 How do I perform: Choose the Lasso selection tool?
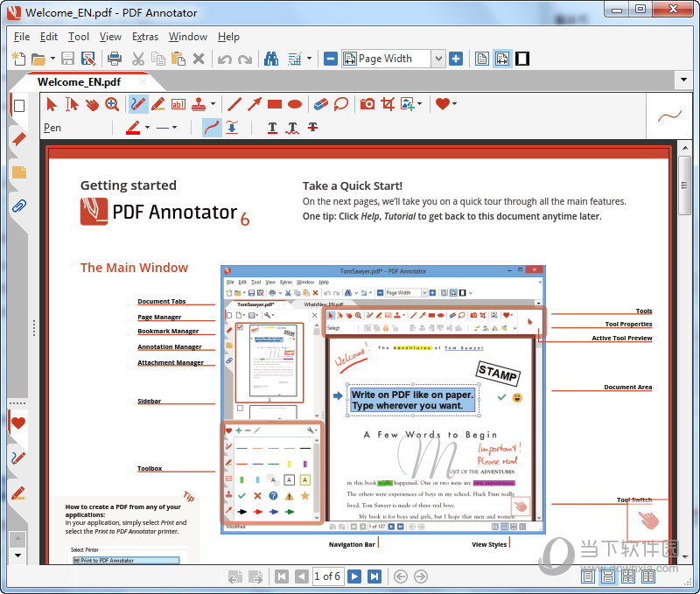tap(341, 104)
